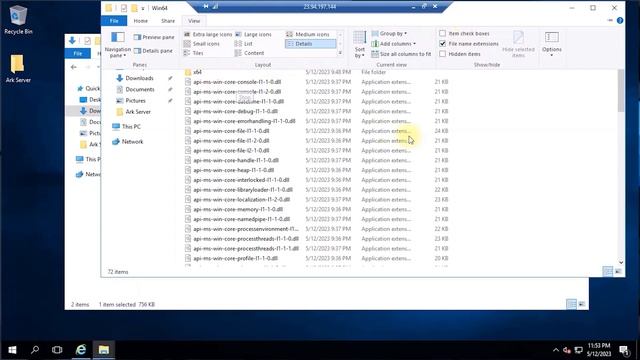
Task: Toggle the Preview pane
Action: pos(154,37)
